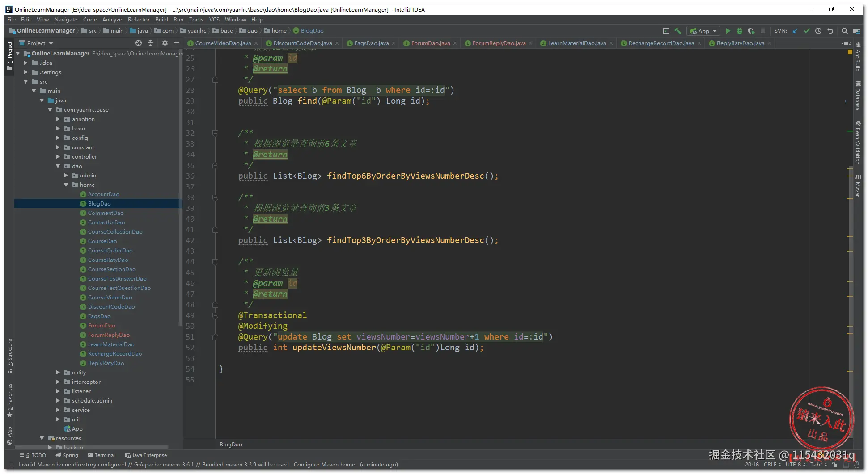Open the Project view type dropdown
868x474 pixels.
(x=36, y=43)
